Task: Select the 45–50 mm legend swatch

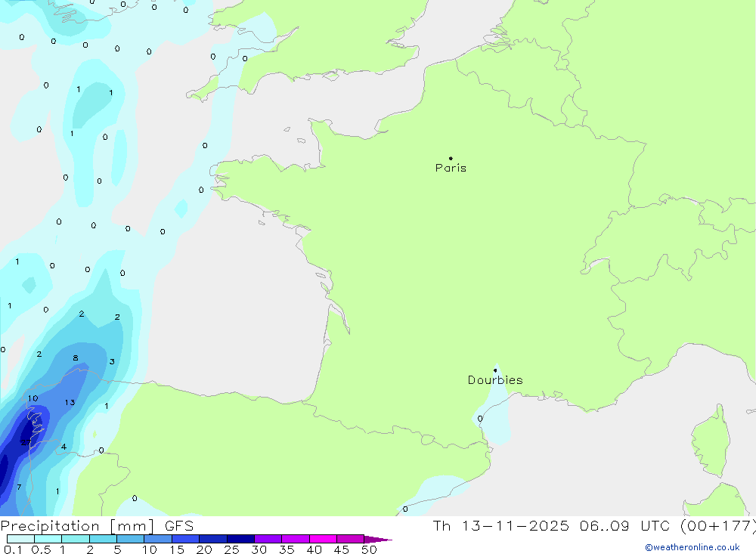Action: 351,539
